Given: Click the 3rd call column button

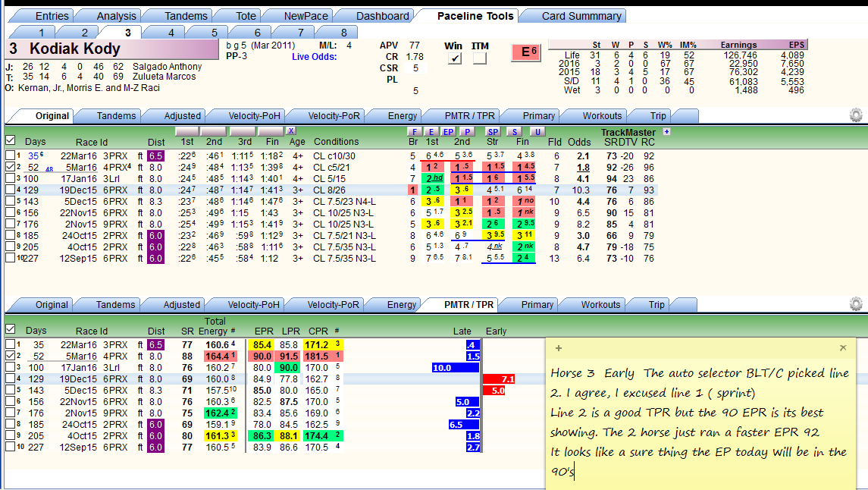Looking at the screenshot, I should pyautogui.click(x=243, y=131).
